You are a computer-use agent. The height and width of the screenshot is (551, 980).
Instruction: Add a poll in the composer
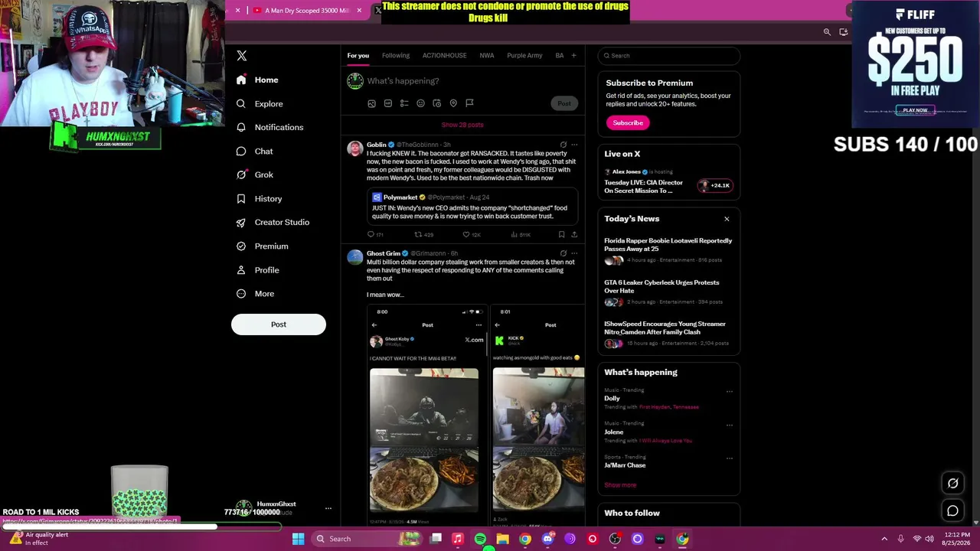[404, 103]
